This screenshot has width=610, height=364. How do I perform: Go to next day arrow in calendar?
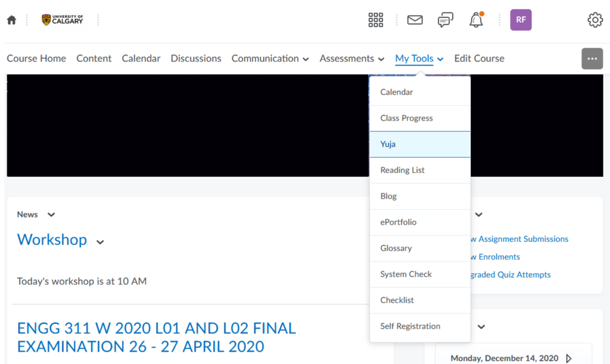click(x=569, y=358)
